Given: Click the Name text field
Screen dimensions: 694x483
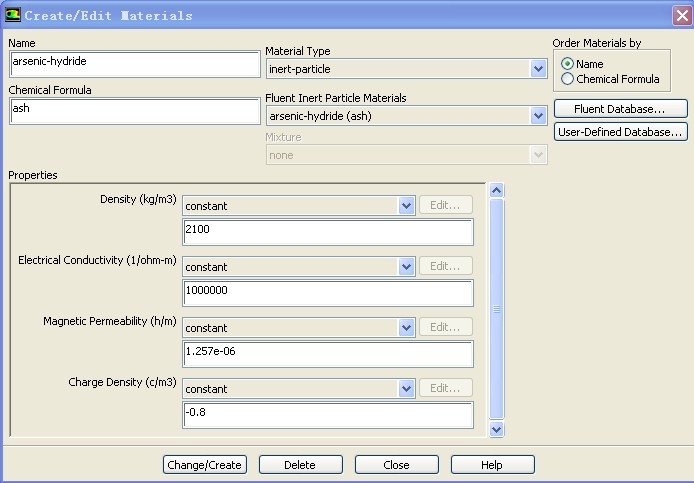Looking at the screenshot, I should tap(134, 63).
